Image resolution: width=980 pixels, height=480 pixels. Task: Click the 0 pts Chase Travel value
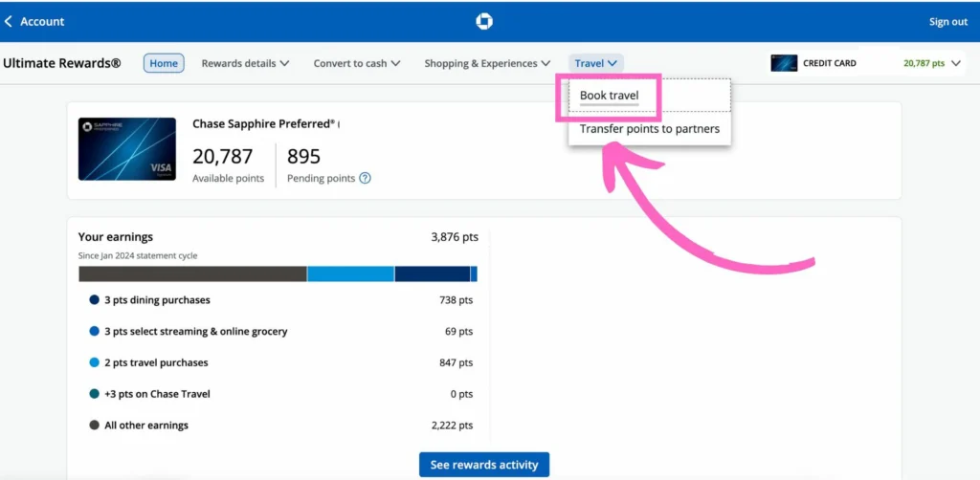point(461,394)
